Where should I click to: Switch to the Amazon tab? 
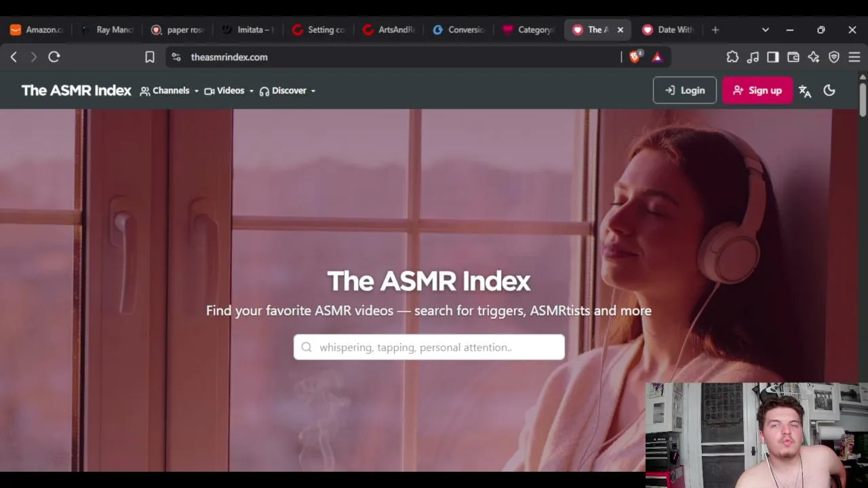coord(37,30)
